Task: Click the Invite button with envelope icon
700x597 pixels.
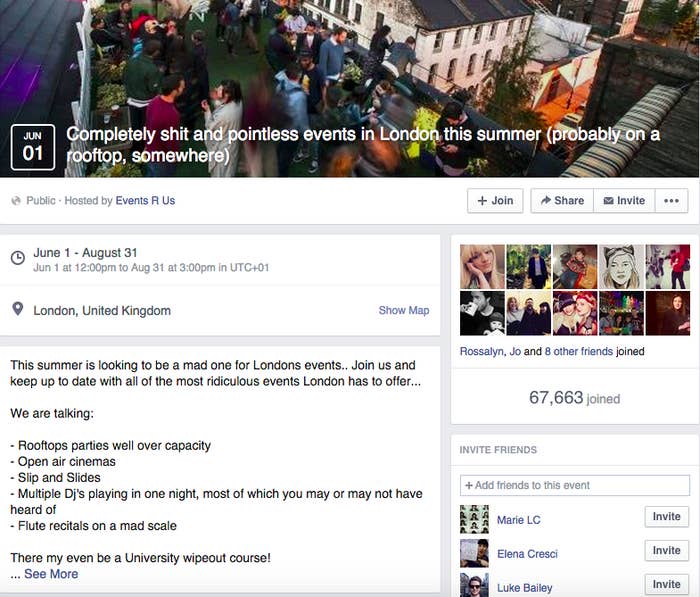Action: pos(624,201)
